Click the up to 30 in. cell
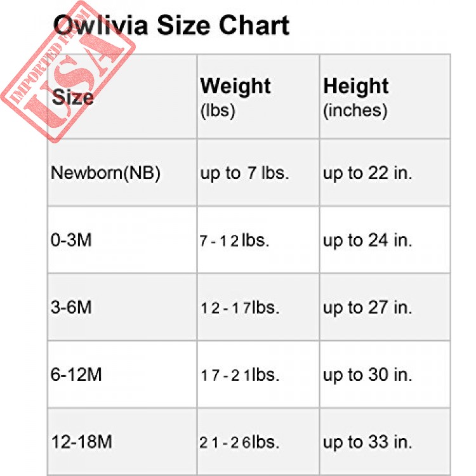The image size is (476, 476). click(x=385, y=374)
